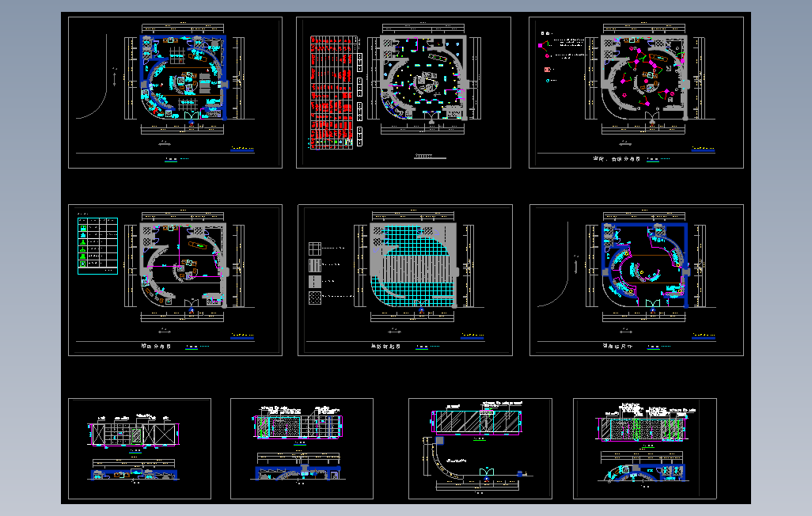Select the elevation with green vertical strips
Screen dimensions: 812x516
pos(643,428)
